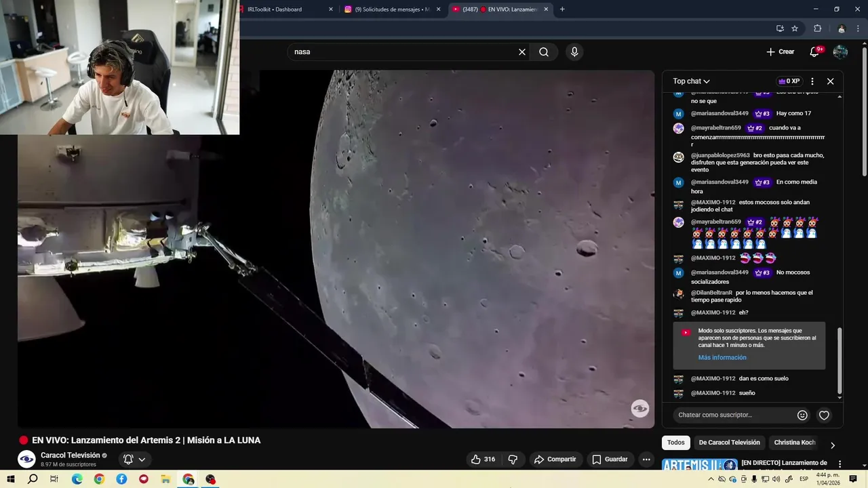The image size is (868, 488).
Task: Start voice search with the microphone icon
Action: 574,52
